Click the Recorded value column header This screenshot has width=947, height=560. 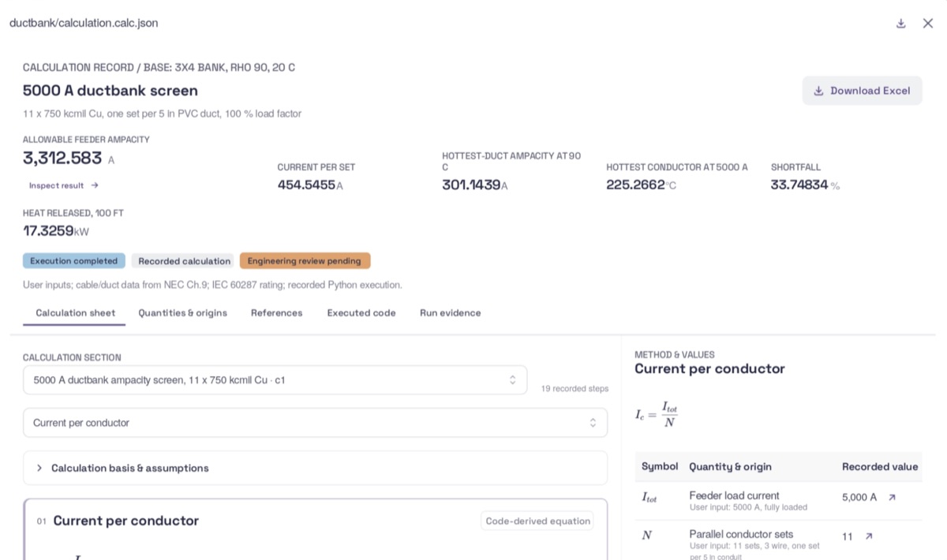(x=880, y=467)
